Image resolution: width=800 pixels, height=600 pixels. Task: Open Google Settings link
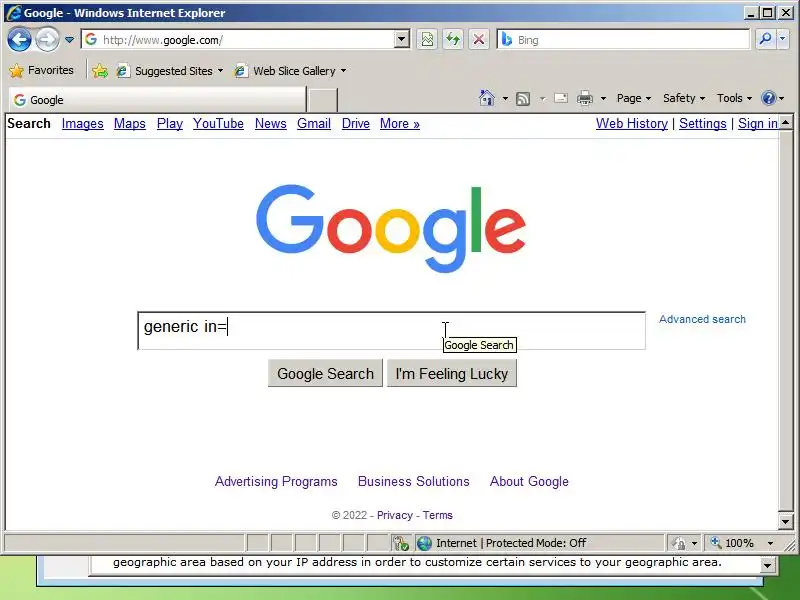(x=703, y=123)
